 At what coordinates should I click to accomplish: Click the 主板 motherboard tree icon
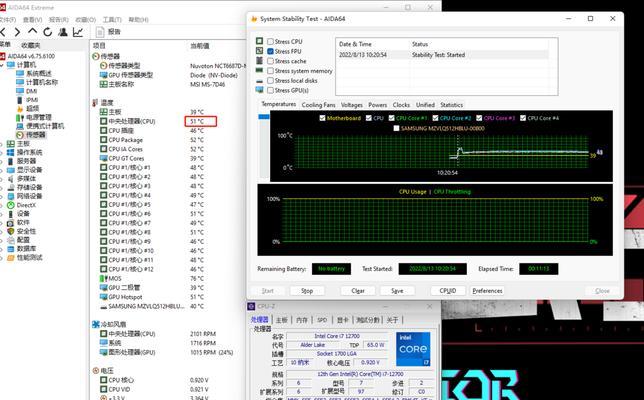pos(10,144)
